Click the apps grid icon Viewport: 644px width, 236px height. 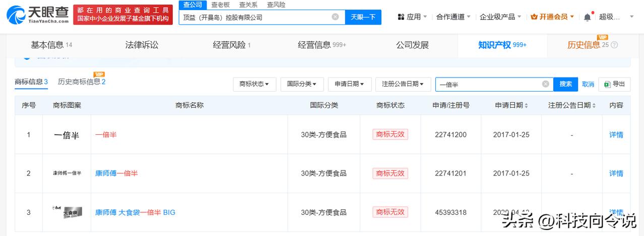[401, 17]
